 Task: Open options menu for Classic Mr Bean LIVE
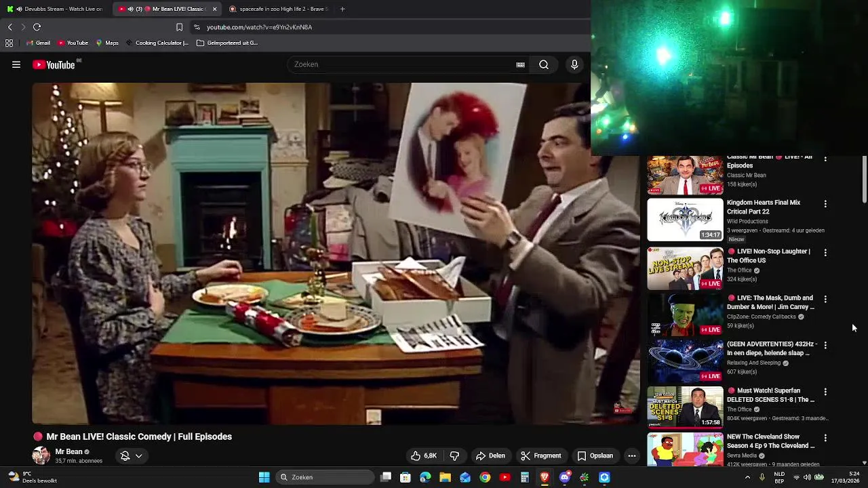(825, 159)
